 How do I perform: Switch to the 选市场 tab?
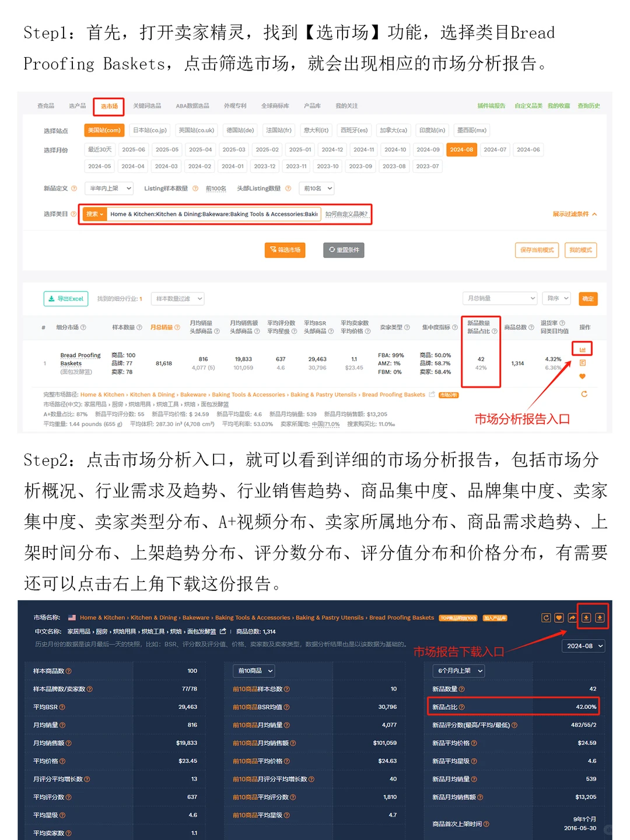pos(108,106)
